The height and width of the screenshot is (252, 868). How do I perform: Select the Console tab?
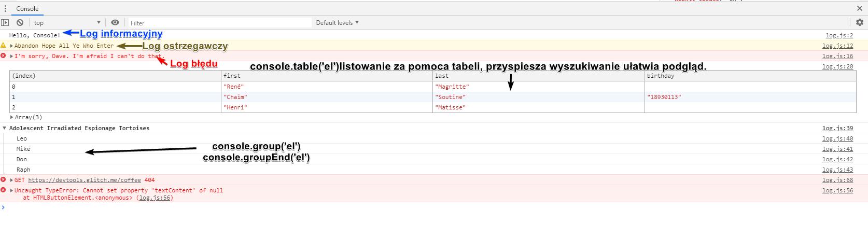[x=27, y=8]
